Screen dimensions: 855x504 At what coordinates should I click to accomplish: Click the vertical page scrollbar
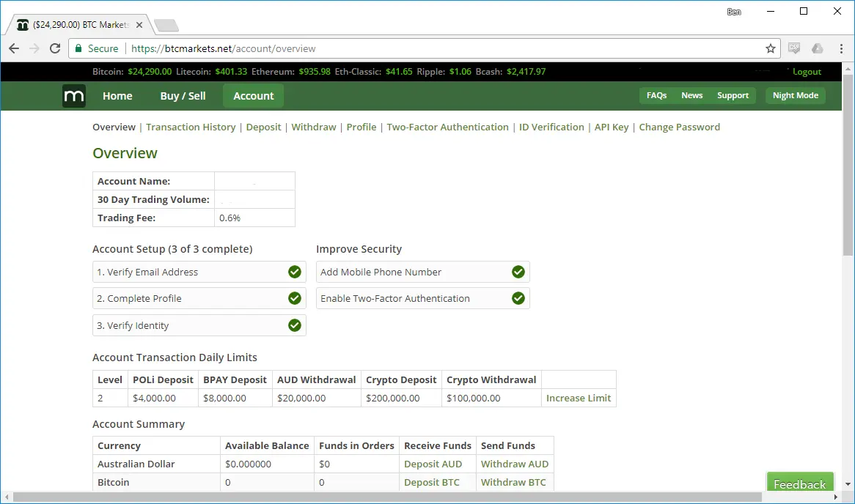tap(848, 165)
